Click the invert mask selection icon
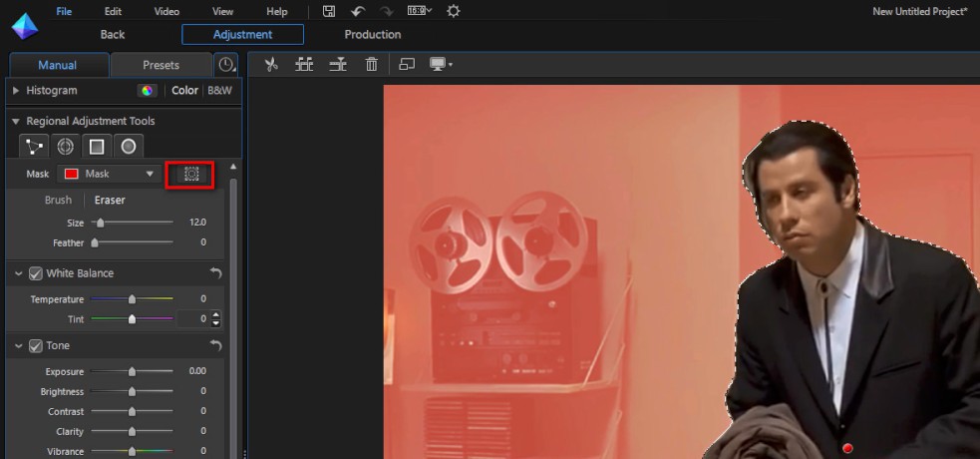 190,175
